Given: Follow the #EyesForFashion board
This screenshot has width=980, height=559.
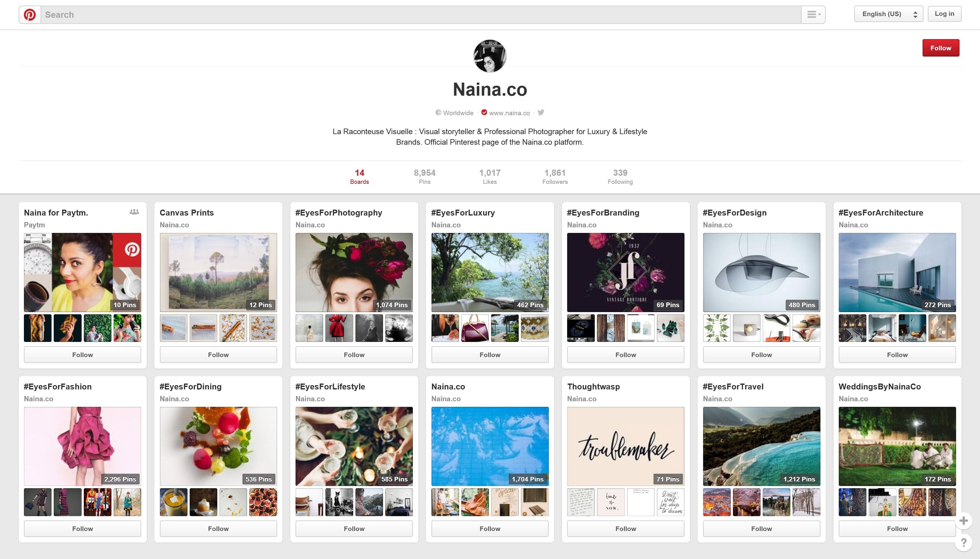Looking at the screenshot, I should (83, 529).
